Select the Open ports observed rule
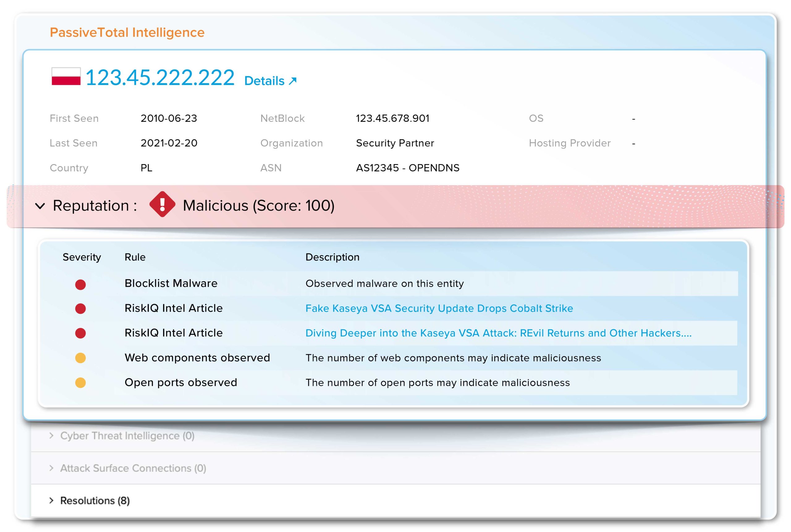Viewport: 791px width, 532px height. tap(181, 382)
